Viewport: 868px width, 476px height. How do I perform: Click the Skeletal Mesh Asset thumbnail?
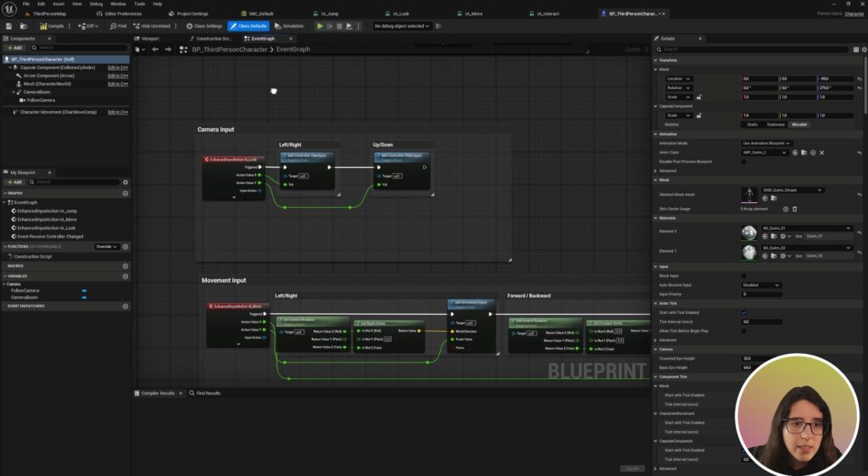click(x=749, y=194)
